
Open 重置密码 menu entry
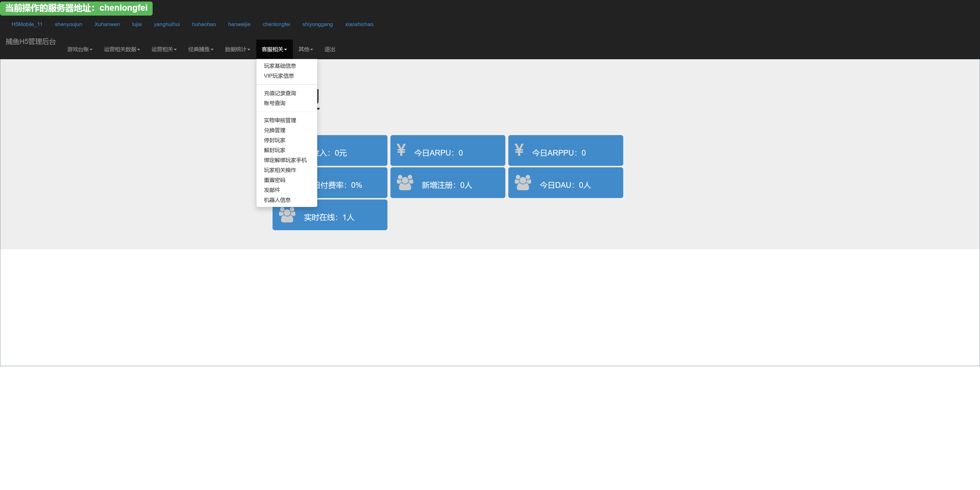coord(274,180)
